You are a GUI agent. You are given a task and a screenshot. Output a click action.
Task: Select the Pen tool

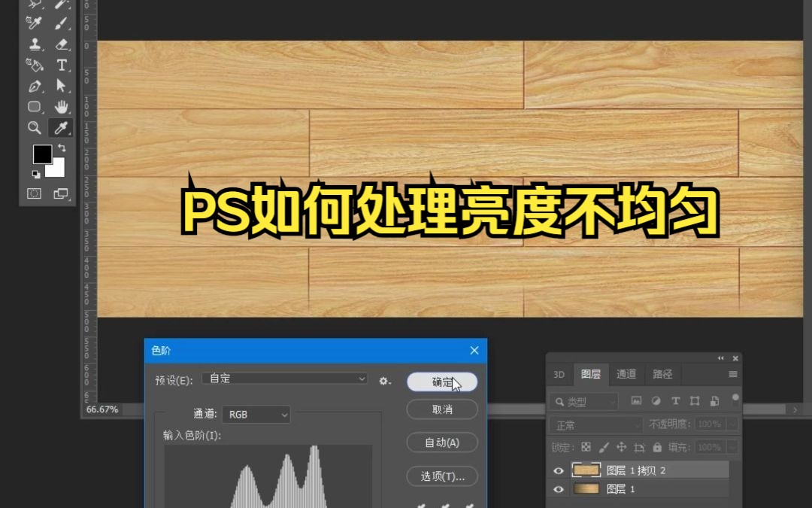pyautogui.click(x=35, y=85)
